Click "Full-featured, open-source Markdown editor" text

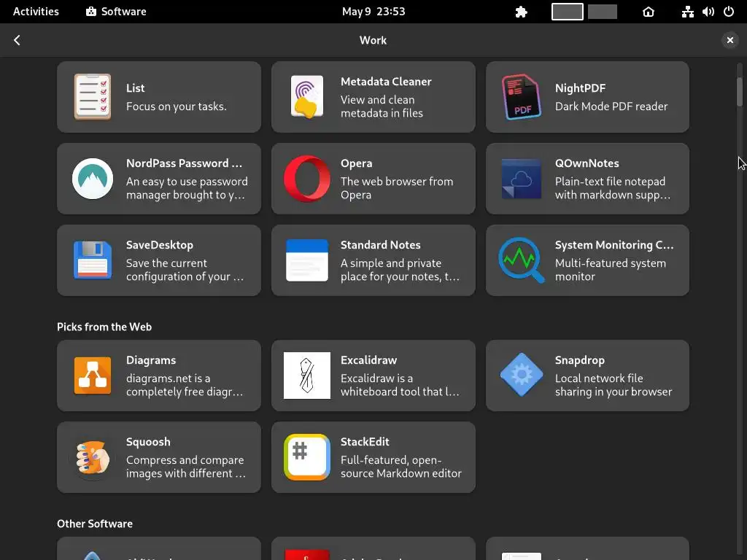[401, 467]
